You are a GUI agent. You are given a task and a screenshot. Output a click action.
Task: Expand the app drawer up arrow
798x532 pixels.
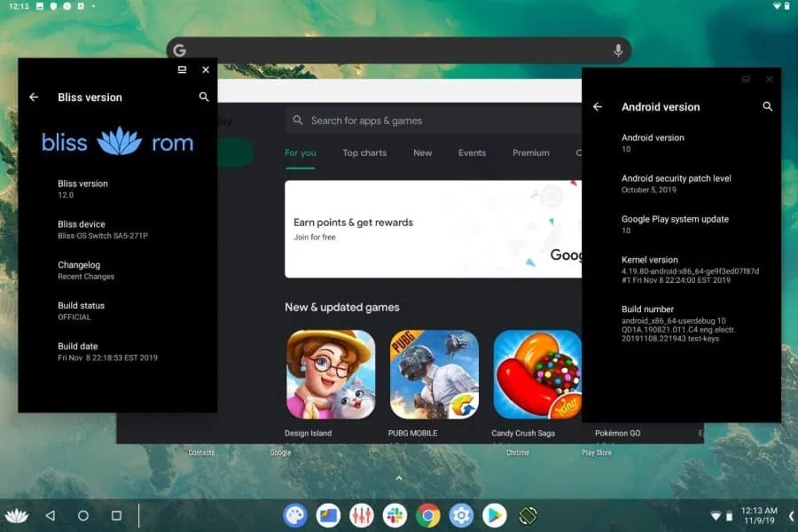tap(399, 478)
